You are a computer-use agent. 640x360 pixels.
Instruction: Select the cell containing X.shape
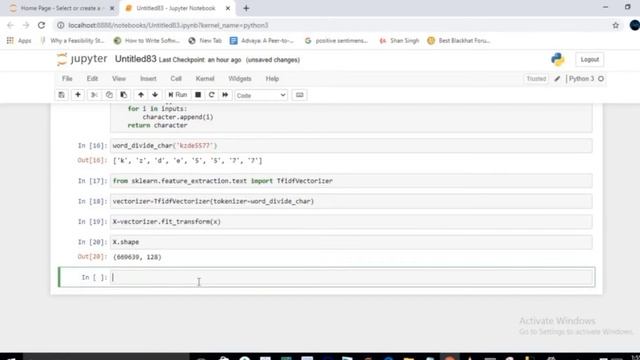(x=351, y=242)
